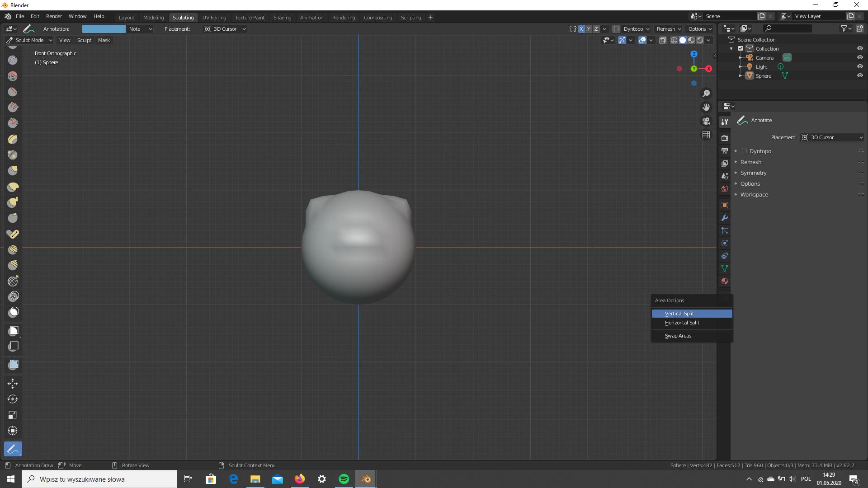Viewport: 868px width, 488px height.
Task: Open the Material properties tab
Action: click(725, 281)
